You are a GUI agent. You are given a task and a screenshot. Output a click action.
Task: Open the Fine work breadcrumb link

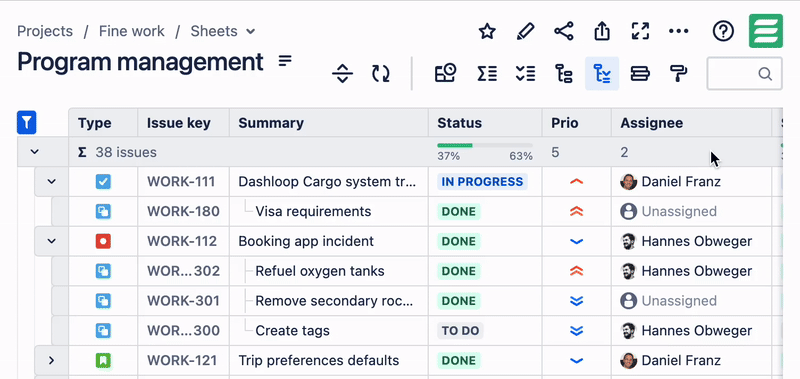(132, 31)
